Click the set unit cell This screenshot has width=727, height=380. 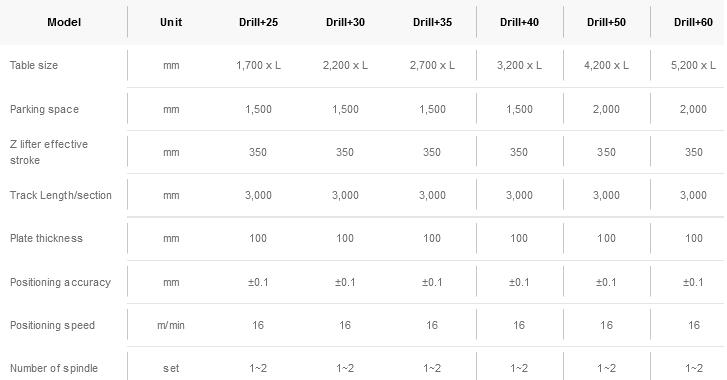pyautogui.click(x=171, y=368)
